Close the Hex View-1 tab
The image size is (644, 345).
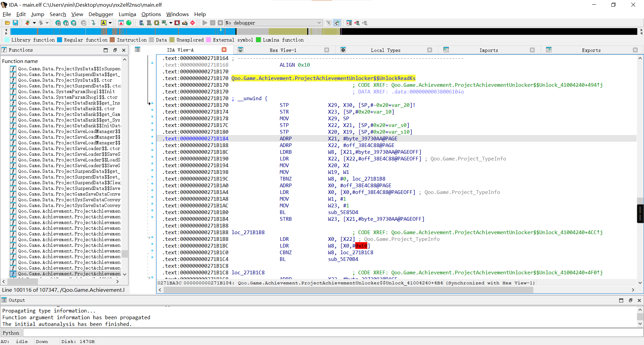(327, 50)
